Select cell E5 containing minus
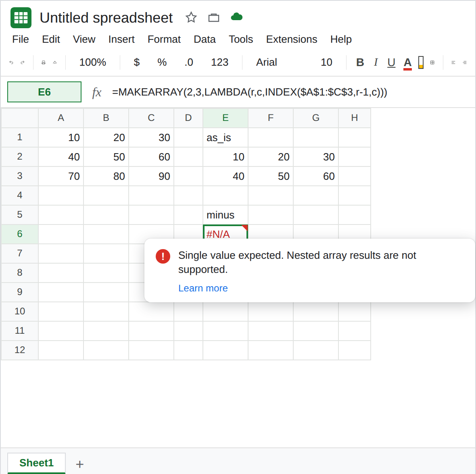This screenshot has height=474, width=476. click(225, 215)
